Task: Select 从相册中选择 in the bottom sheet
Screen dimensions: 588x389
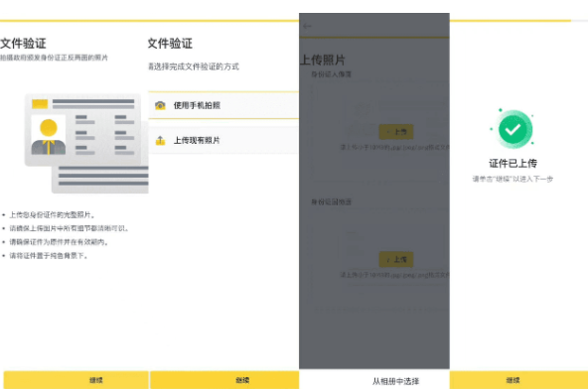Action: pyautogui.click(x=395, y=381)
